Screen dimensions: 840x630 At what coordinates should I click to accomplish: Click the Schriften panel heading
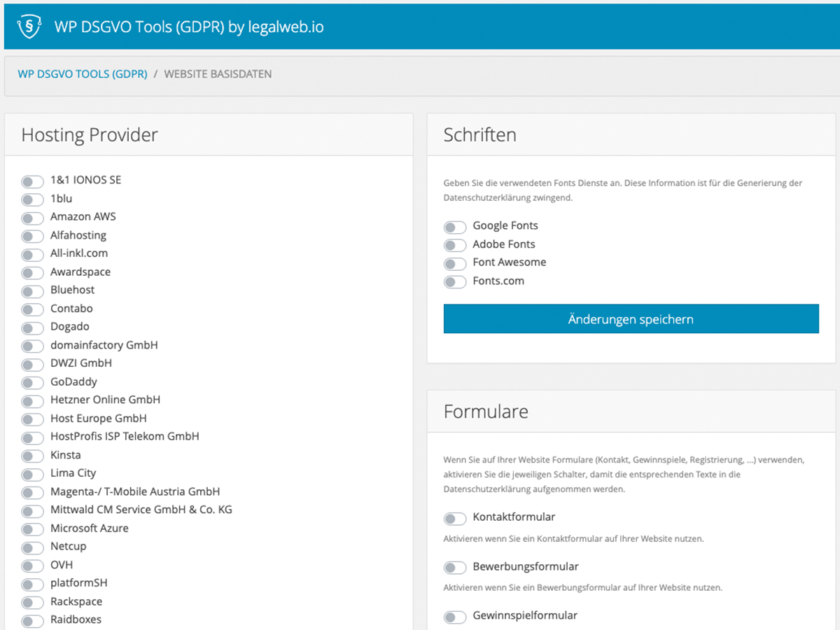click(x=480, y=134)
